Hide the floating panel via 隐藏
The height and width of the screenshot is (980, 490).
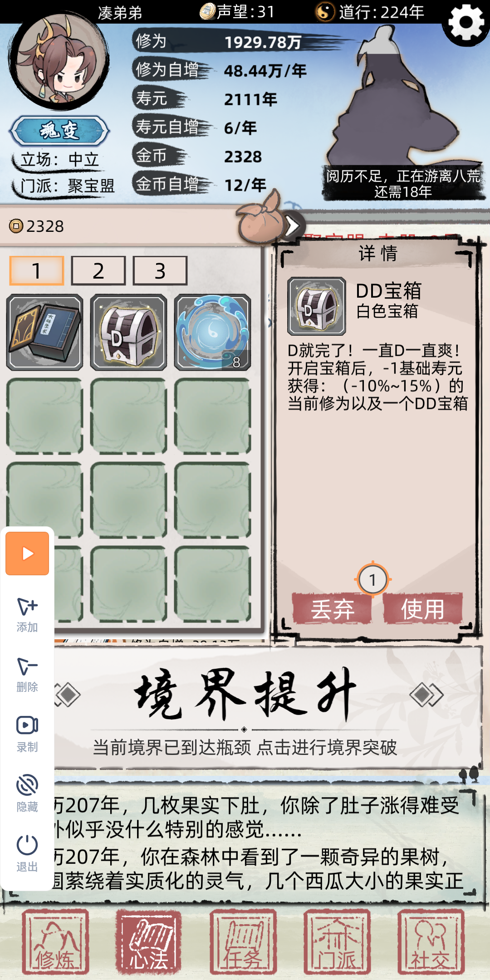(27, 794)
